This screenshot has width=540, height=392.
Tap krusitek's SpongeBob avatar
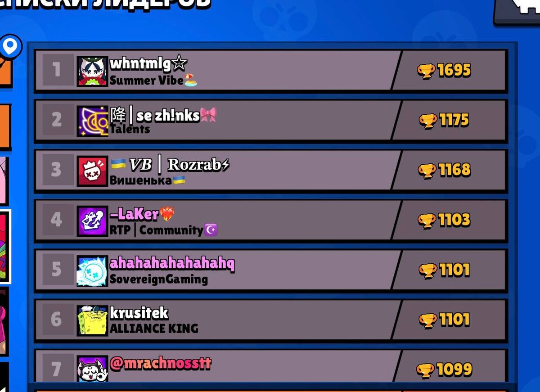[92, 320]
